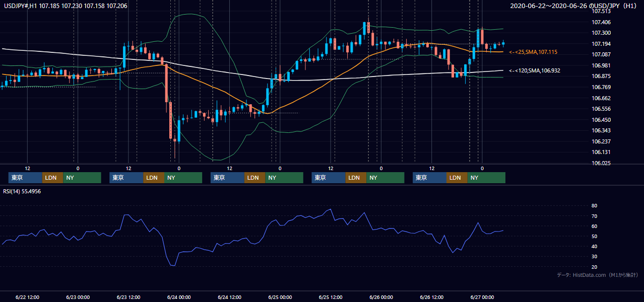Click RSI axis level 70
The width and height of the screenshot is (644, 302).
[594, 216]
